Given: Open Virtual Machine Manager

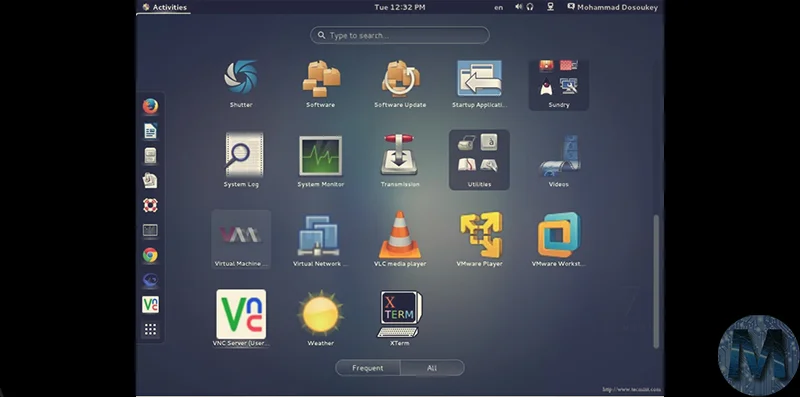Looking at the screenshot, I should [241, 239].
